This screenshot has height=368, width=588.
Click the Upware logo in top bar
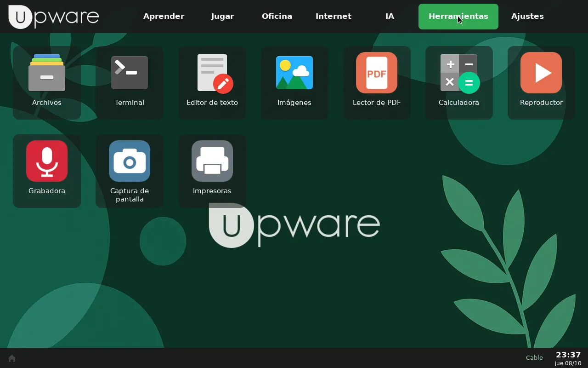(54, 17)
